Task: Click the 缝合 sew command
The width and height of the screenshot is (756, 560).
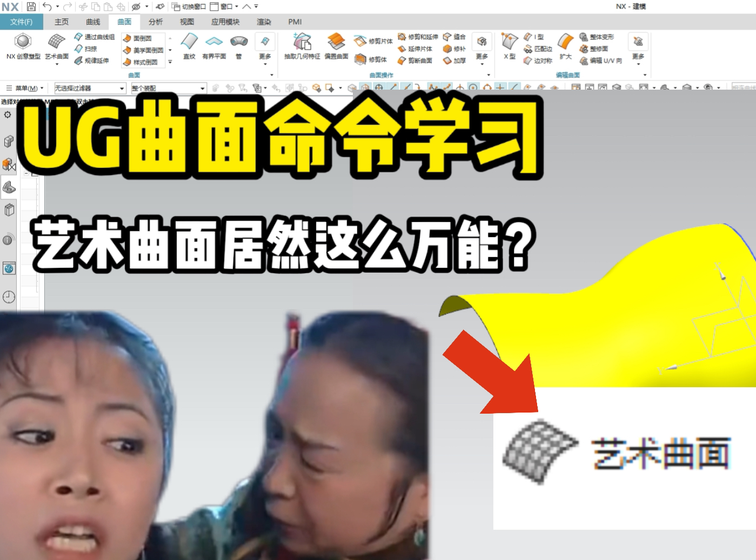Action: point(454,37)
